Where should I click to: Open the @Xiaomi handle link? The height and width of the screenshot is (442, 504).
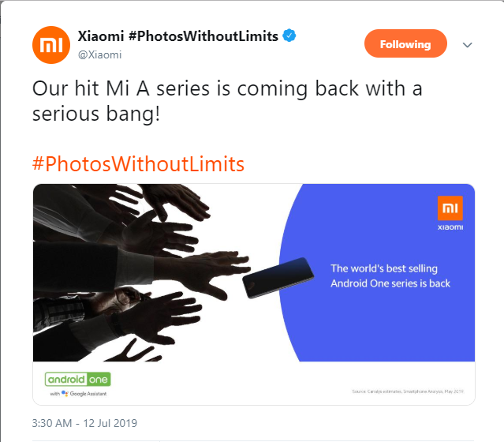[x=100, y=54]
